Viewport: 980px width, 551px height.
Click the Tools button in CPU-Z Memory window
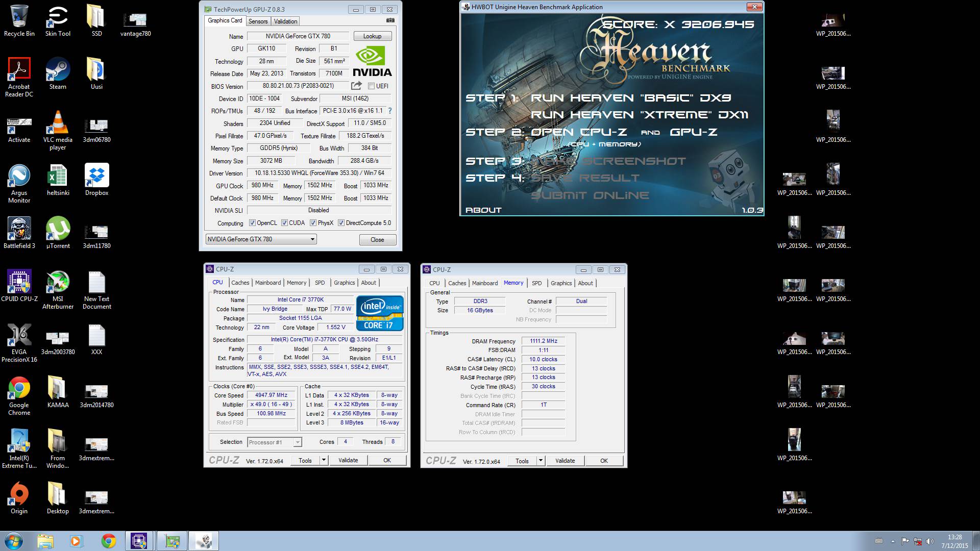click(522, 461)
